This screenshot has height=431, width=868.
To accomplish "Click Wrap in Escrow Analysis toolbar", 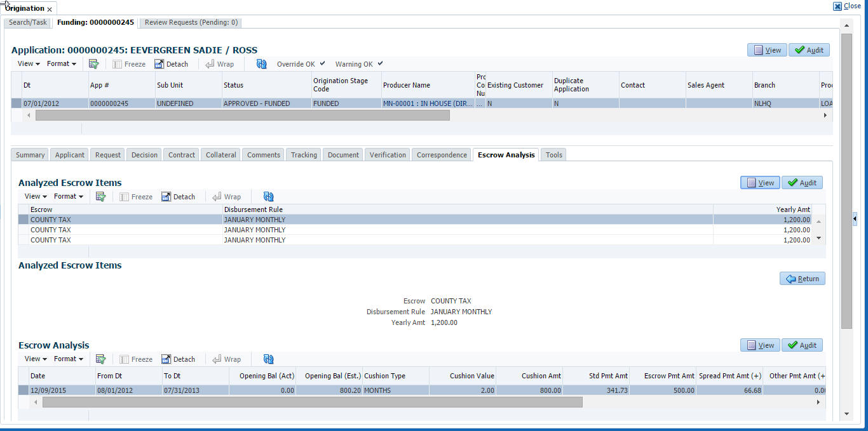I will coord(226,359).
